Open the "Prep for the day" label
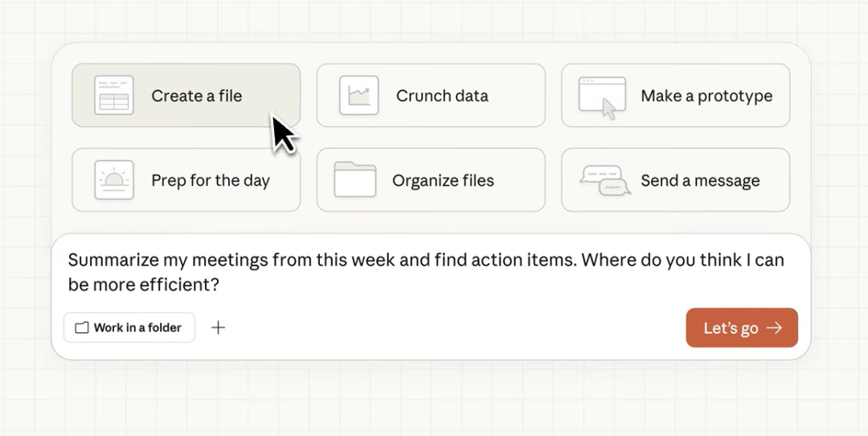This screenshot has width=868, height=436. (211, 180)
